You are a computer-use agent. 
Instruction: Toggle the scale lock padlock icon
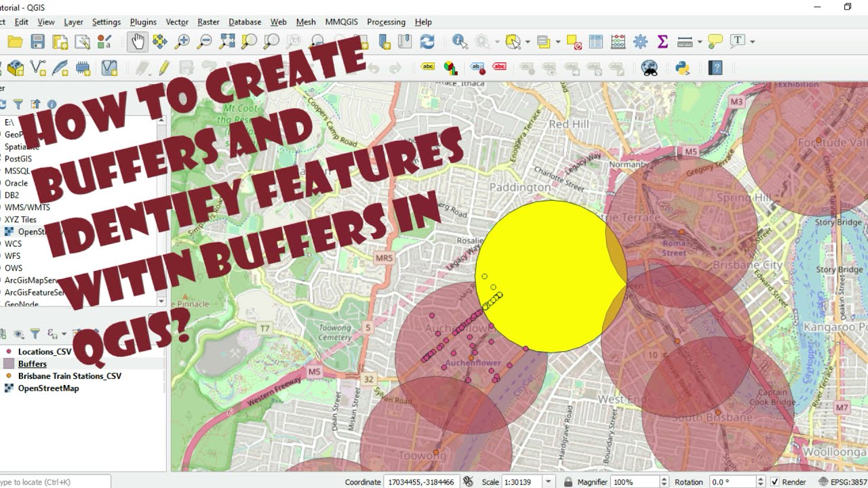coord(568,482)
